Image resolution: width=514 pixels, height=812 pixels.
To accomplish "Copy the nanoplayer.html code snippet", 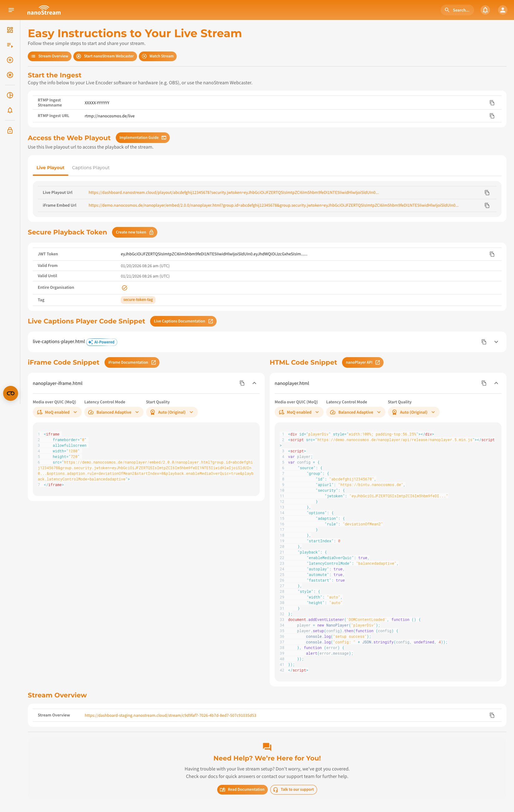I will [x=484, y=383].
